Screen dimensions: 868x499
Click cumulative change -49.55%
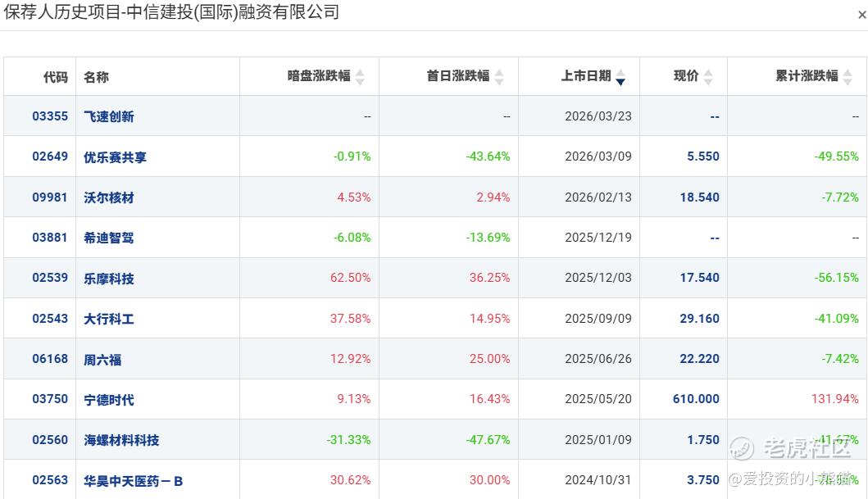pyautogui.click(x=837, y=157)
